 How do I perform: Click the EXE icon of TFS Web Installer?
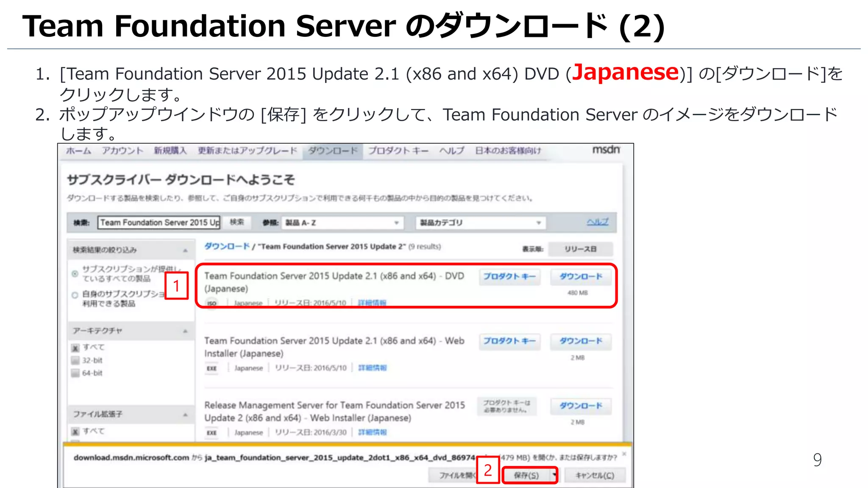tap(211, 368)
